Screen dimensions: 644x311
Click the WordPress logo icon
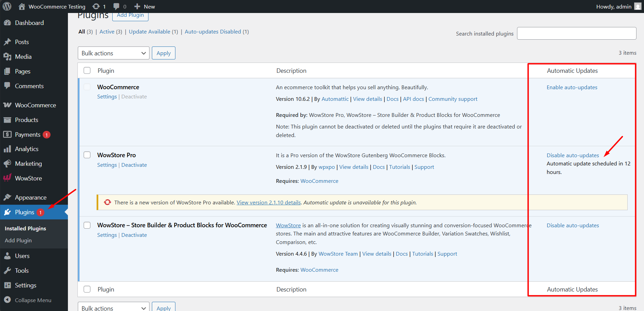pos(7,6)
